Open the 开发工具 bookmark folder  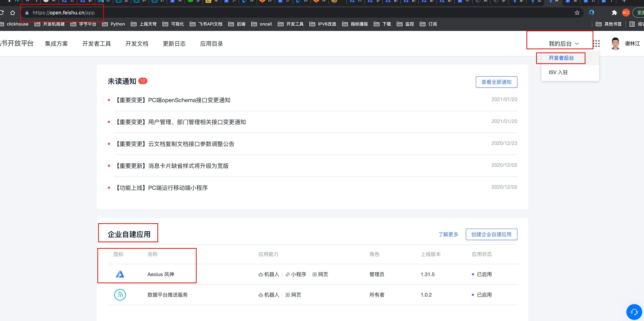[291, 24]
